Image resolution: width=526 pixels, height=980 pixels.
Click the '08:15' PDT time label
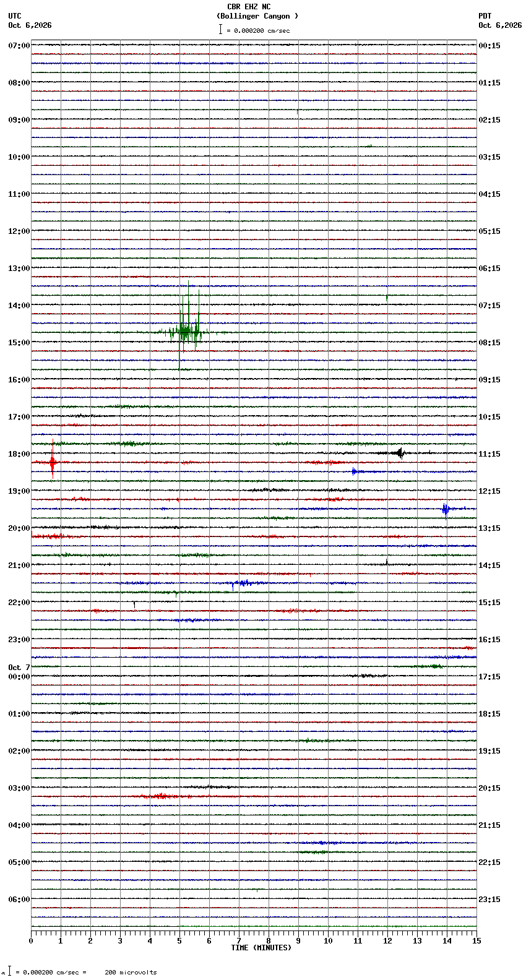(x=489, y=343)
